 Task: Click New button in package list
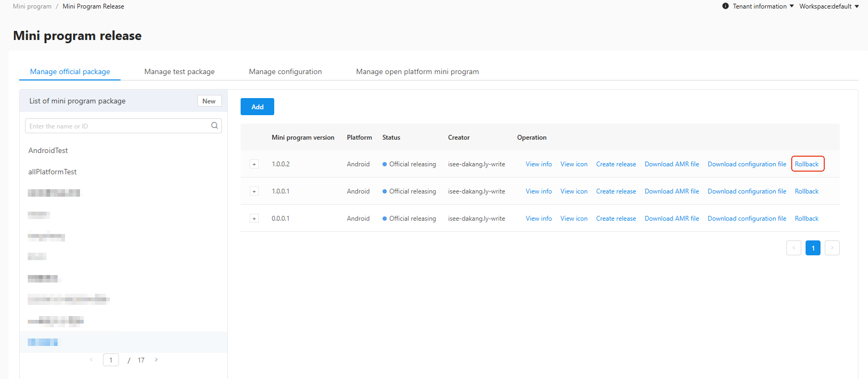click(209, 101)
